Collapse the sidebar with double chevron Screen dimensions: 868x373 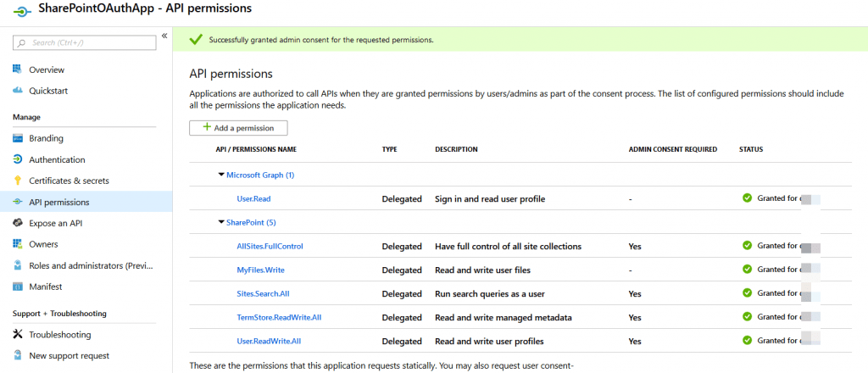click(164, 36)
